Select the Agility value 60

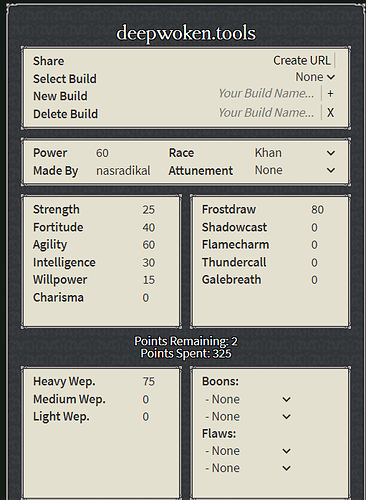tap(149, 245)
